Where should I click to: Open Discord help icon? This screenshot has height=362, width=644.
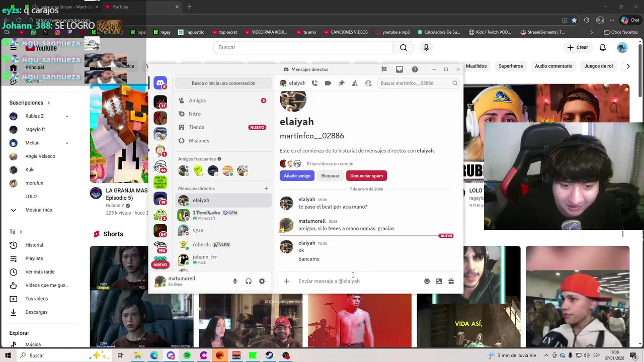[415, 69]
